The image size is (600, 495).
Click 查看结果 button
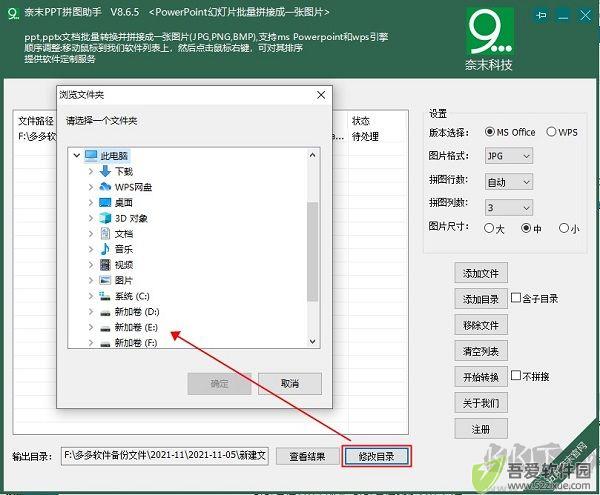coord(307,456)
